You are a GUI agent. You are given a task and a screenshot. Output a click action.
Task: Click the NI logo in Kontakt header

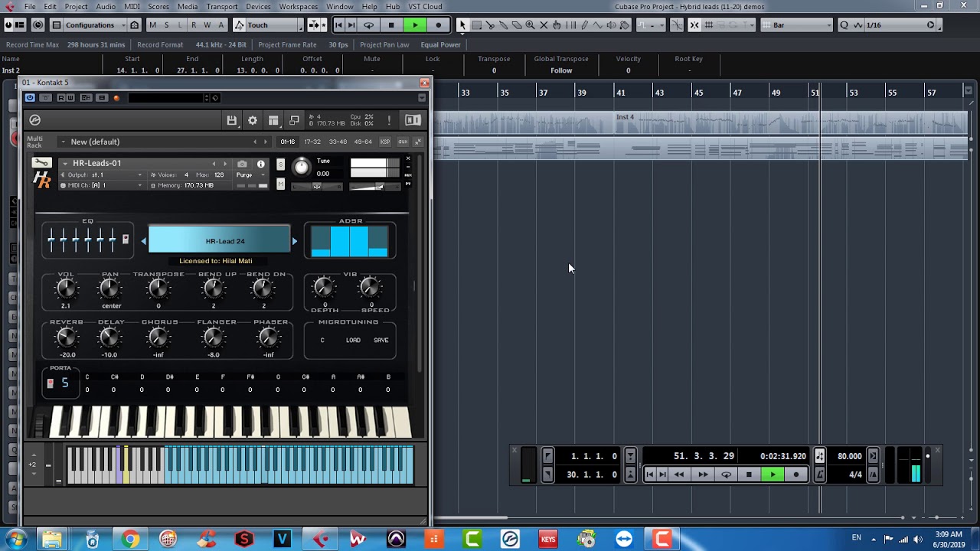[x=413, y=120]
